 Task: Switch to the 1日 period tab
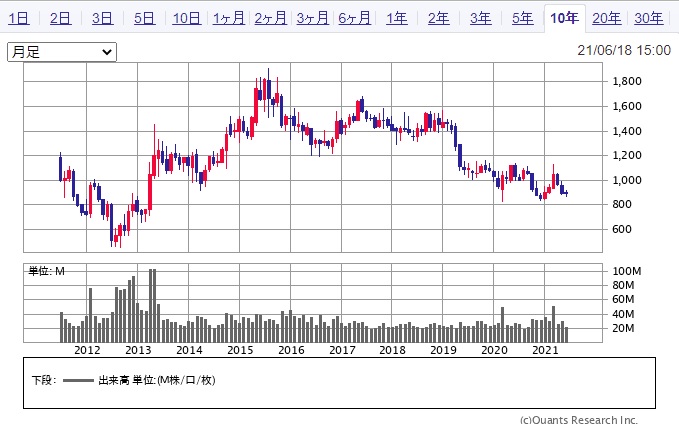19,18
